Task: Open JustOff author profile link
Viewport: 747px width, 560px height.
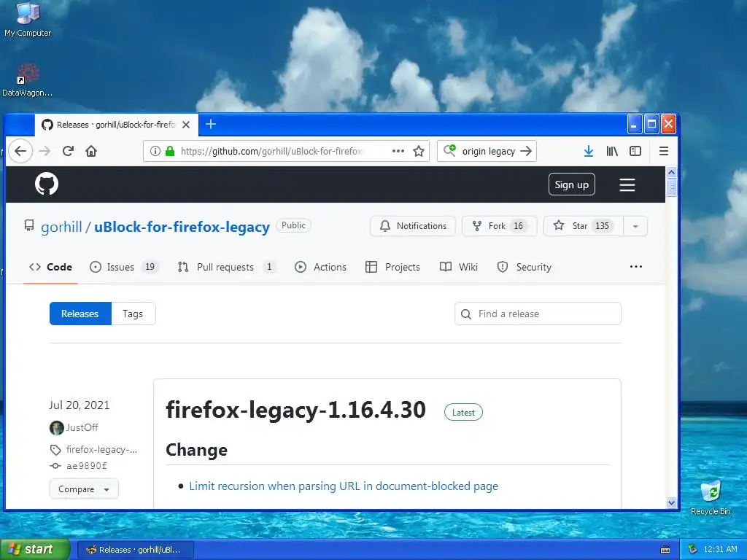Action: (x=82, y=427)
